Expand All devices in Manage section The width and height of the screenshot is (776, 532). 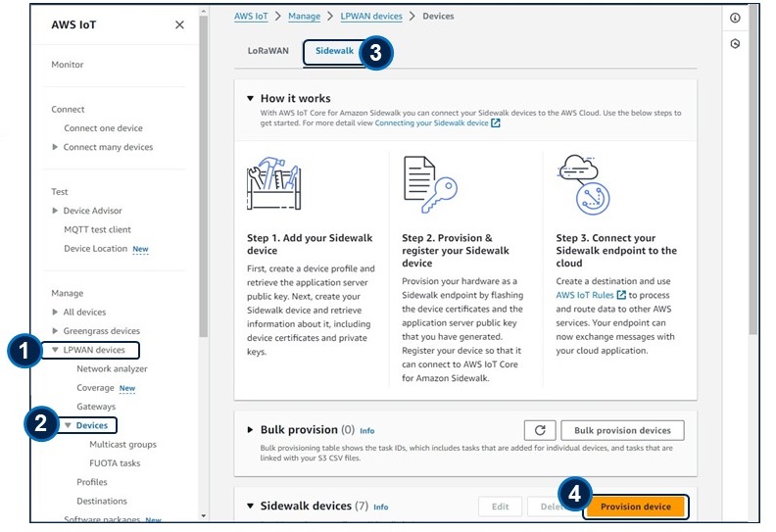coord(55,312)
